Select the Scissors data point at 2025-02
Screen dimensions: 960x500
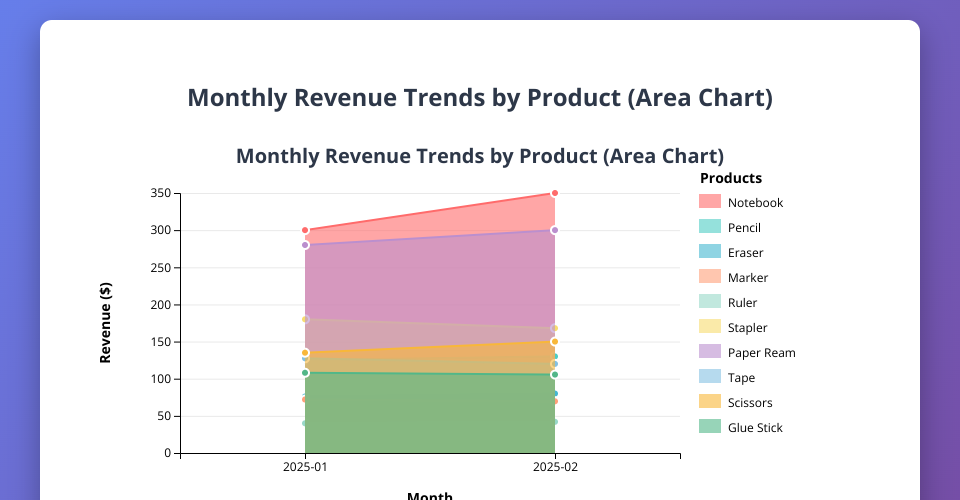coord(555,342)
